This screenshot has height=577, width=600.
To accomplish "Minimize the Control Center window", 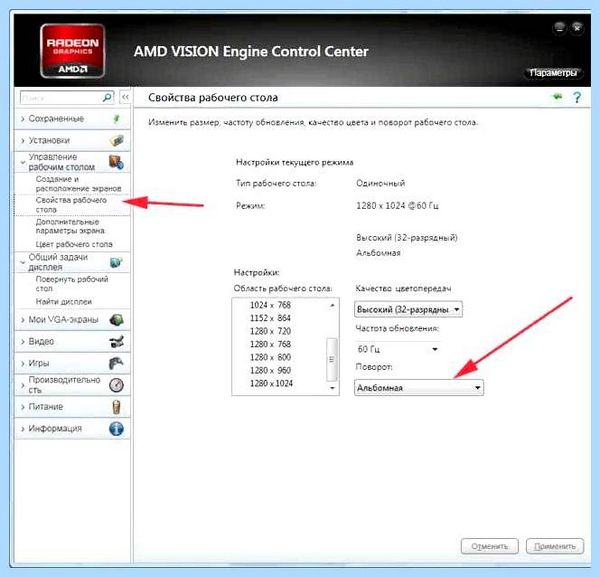I will [x=559, y=28].
